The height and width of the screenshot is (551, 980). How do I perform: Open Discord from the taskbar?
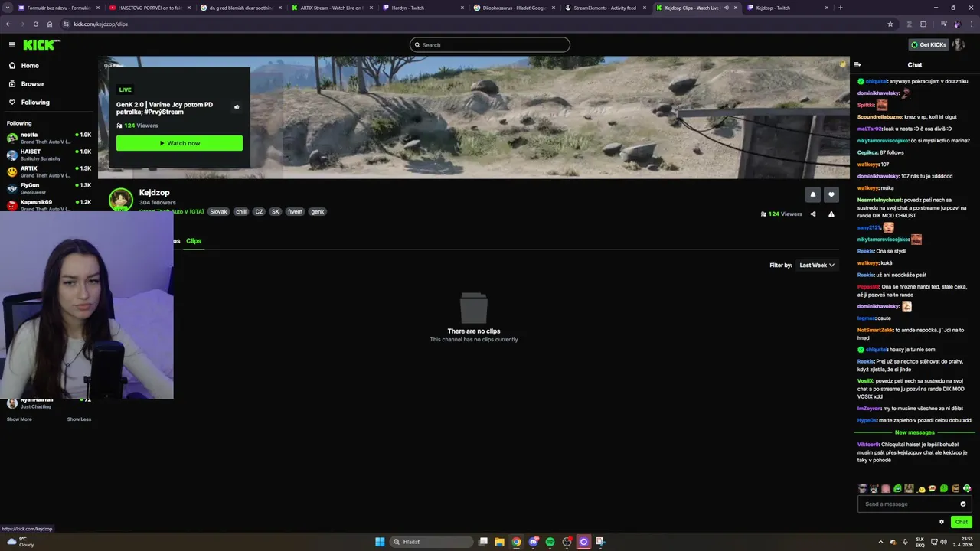click(533, 542)
